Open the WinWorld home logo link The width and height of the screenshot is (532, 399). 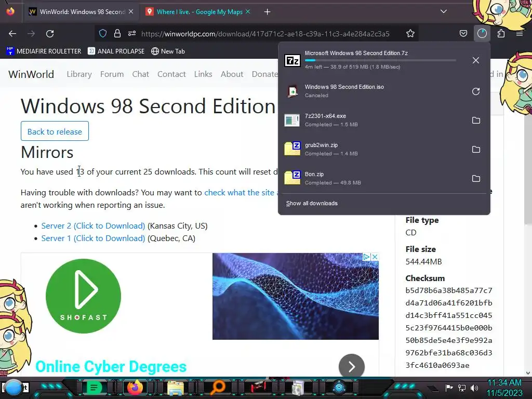[31, 74]
